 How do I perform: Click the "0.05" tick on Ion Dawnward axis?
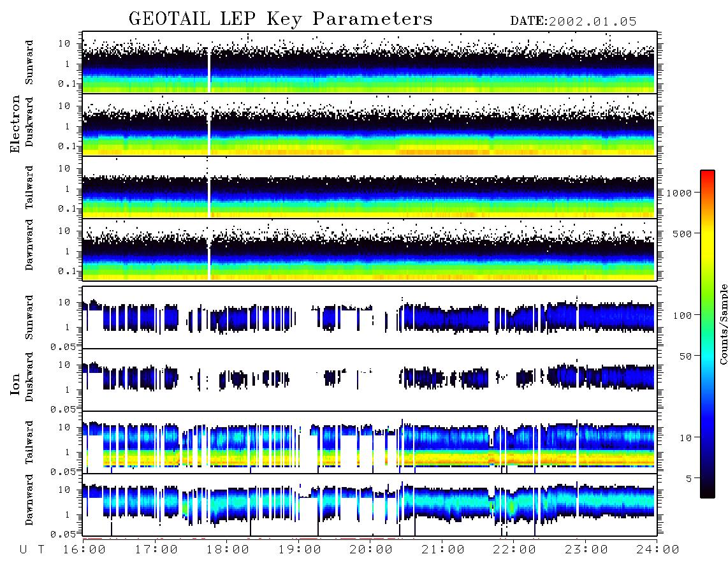pos(62,534)
